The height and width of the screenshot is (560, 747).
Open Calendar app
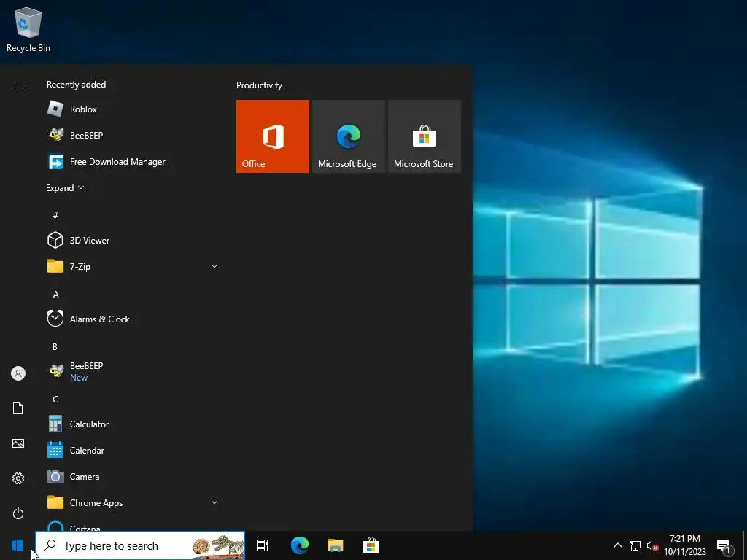(x=133, y=450)
